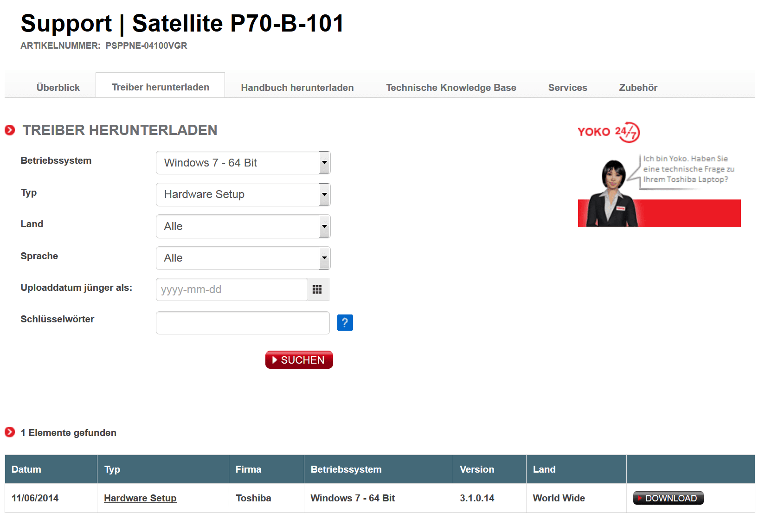The width and height of the screenshot is (759, 532).
Task: Select the date cell 11/06/2014
Action: pos(51,498)
